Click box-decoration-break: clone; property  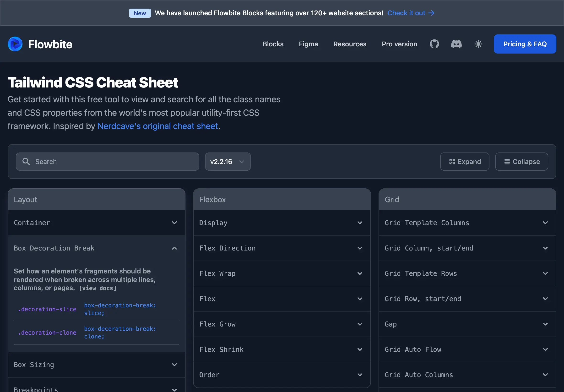pos(120,332)
